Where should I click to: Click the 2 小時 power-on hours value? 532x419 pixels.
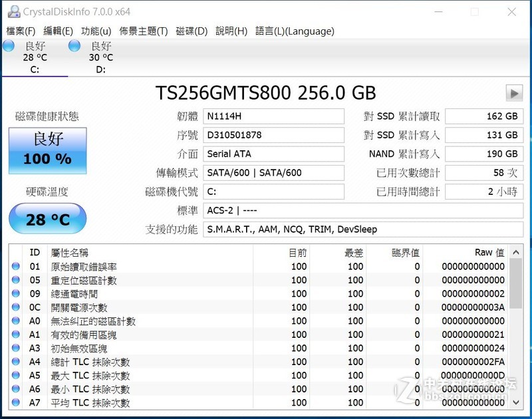pyautogui.click(x=484, y=192)
